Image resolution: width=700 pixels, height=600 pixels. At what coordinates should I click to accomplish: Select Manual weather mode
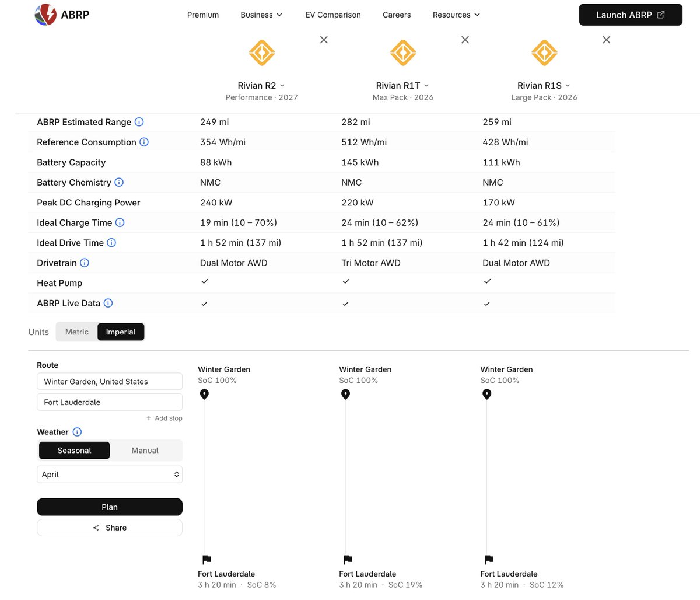(x=145, y=450)
